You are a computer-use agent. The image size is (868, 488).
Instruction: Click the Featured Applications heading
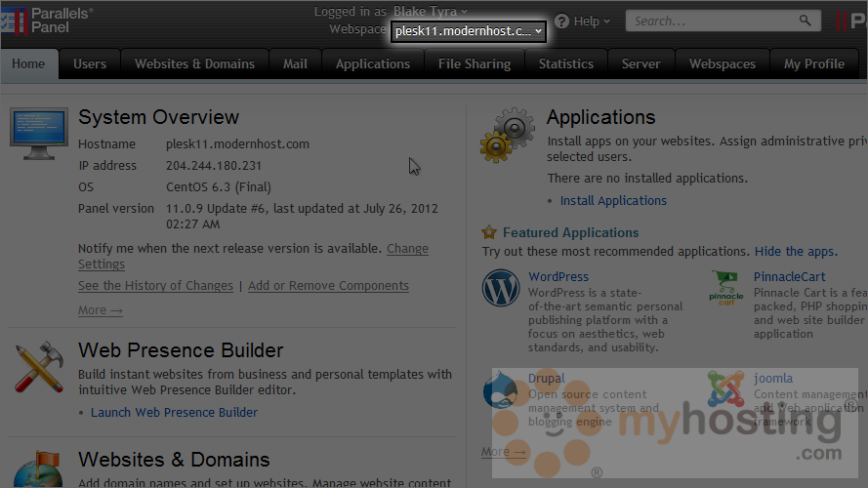(571, 232)
